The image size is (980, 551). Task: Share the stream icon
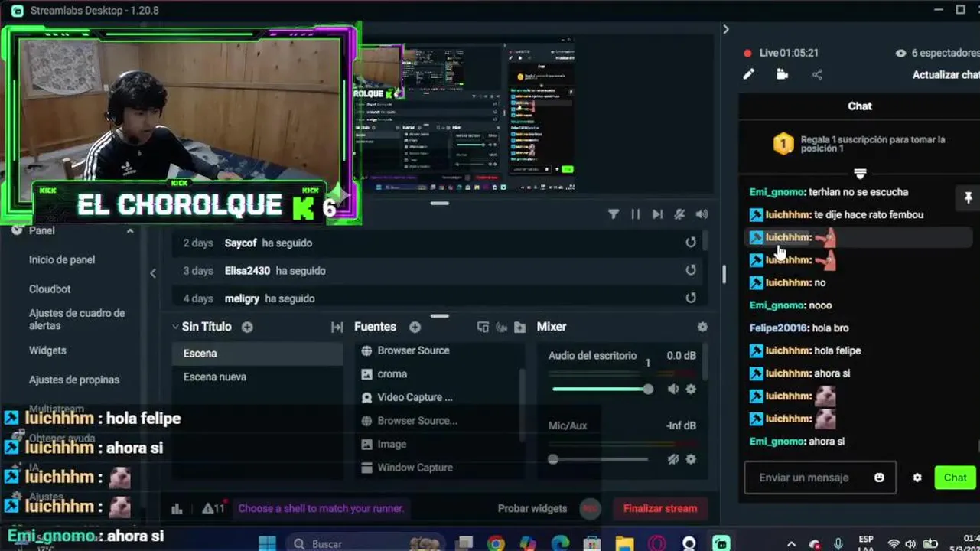click(x=817, y=74)
